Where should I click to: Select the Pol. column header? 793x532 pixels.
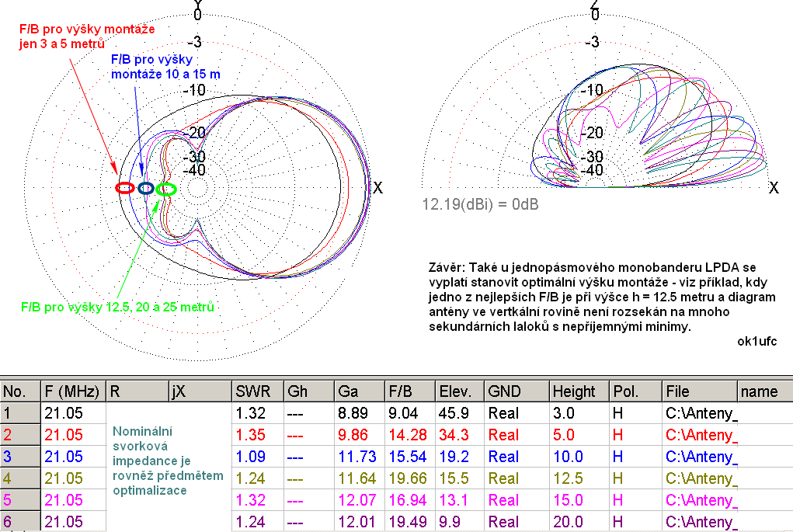(626, 391)
